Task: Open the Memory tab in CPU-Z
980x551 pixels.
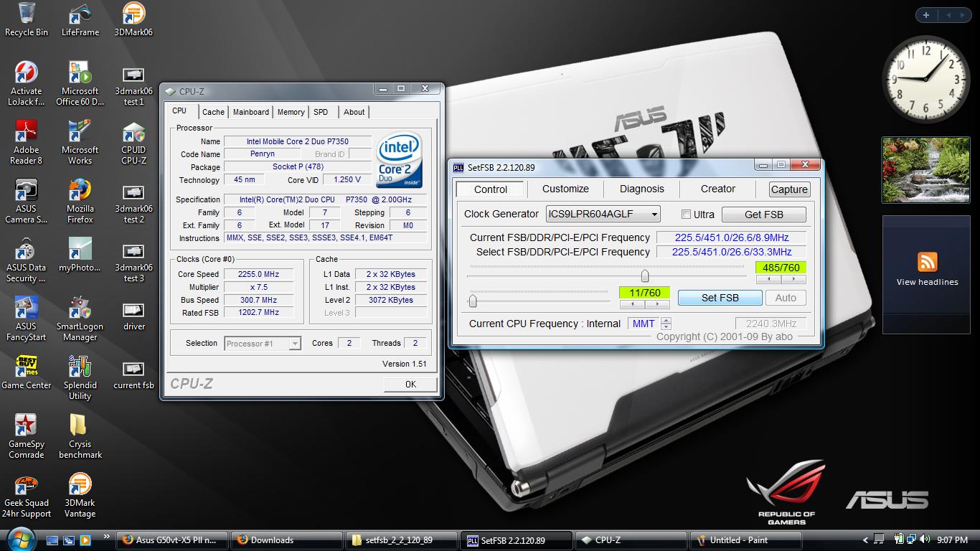Action: 291,112
